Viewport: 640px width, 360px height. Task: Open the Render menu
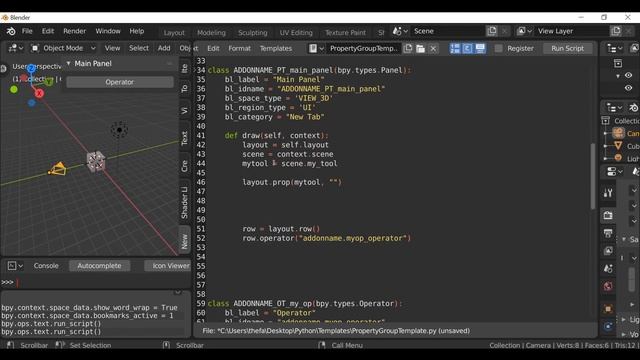coord(75,31)
